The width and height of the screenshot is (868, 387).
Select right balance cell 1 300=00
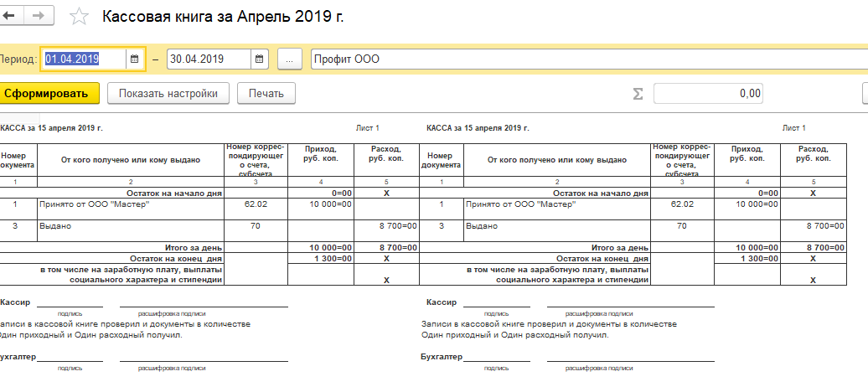coord(747,259)
